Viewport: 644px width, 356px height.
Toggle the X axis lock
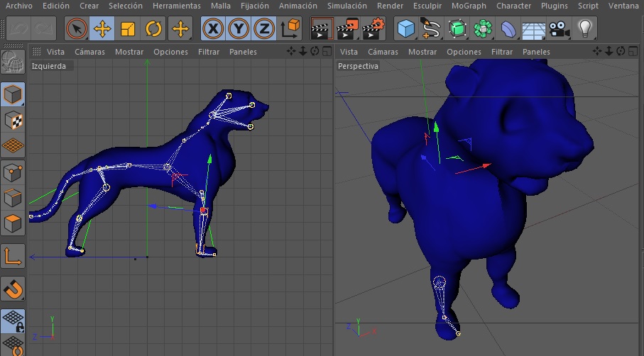click(x=212, y=29)
